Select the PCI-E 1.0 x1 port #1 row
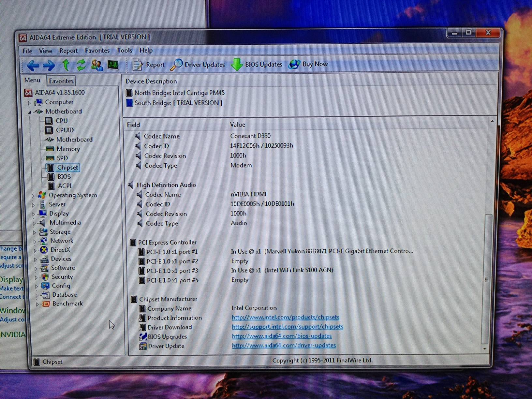532x399 pixels. (x=276, y=252)
